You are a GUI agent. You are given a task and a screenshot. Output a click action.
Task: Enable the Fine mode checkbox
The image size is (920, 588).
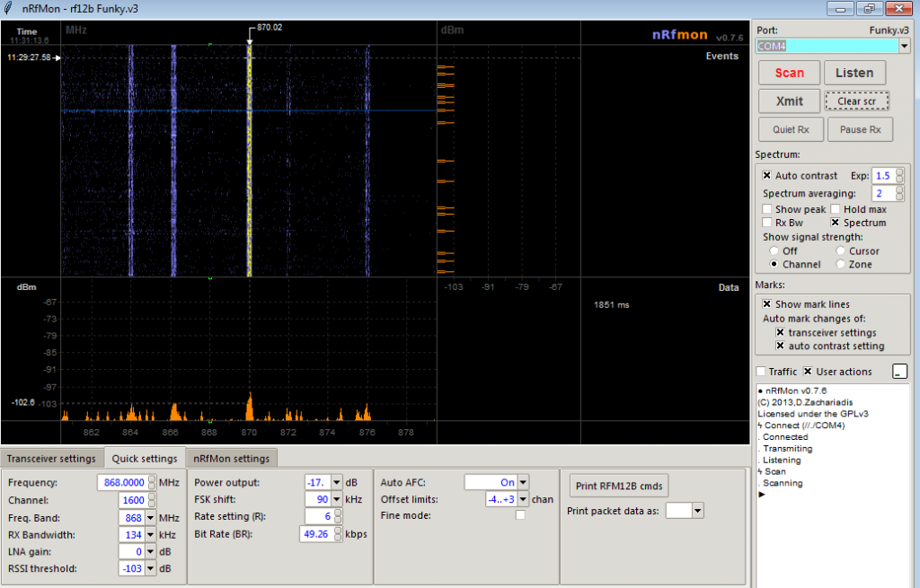520,515
